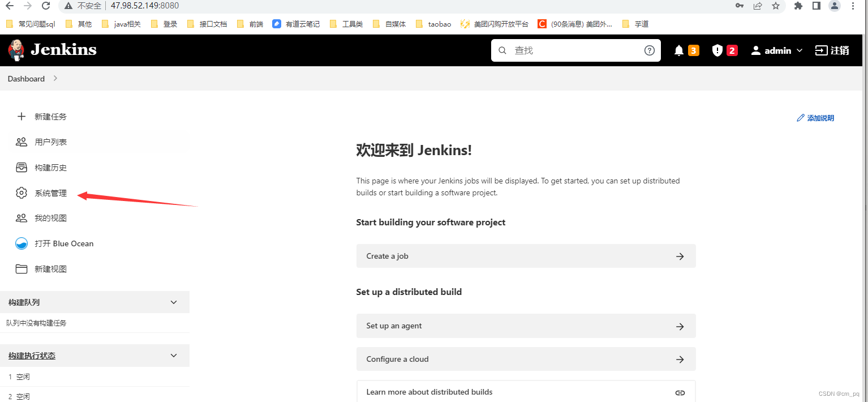Toggle the browser side panel icon
Image resolution: width=868 pixels, height=402 pixels.
pyautogui.click(x=817, y=6)
